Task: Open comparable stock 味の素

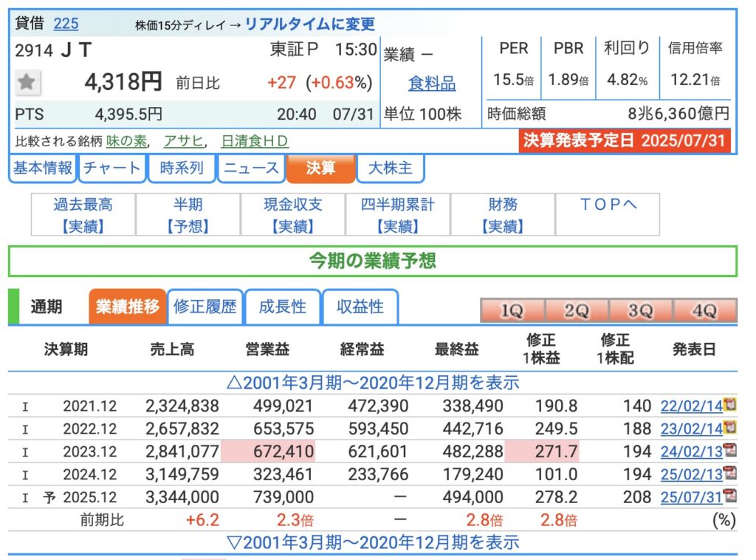Action: (x=126, y=141)
